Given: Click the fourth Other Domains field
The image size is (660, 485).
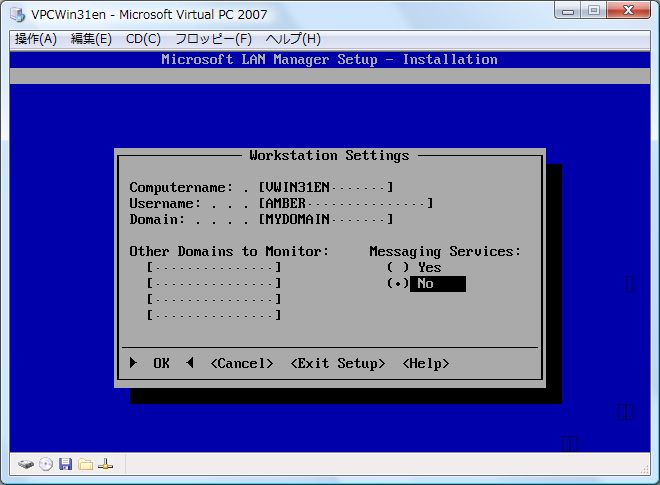Looking at the screenshot, I should [214, 315].
